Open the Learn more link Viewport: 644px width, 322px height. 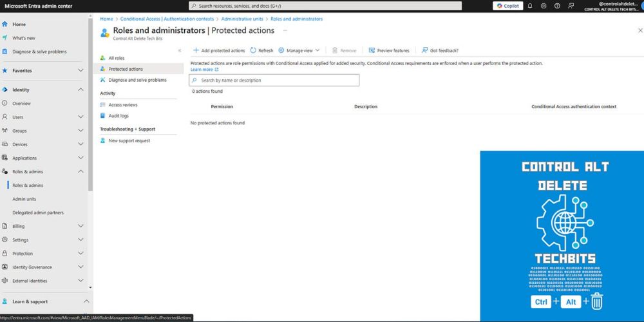pos(205,70)
